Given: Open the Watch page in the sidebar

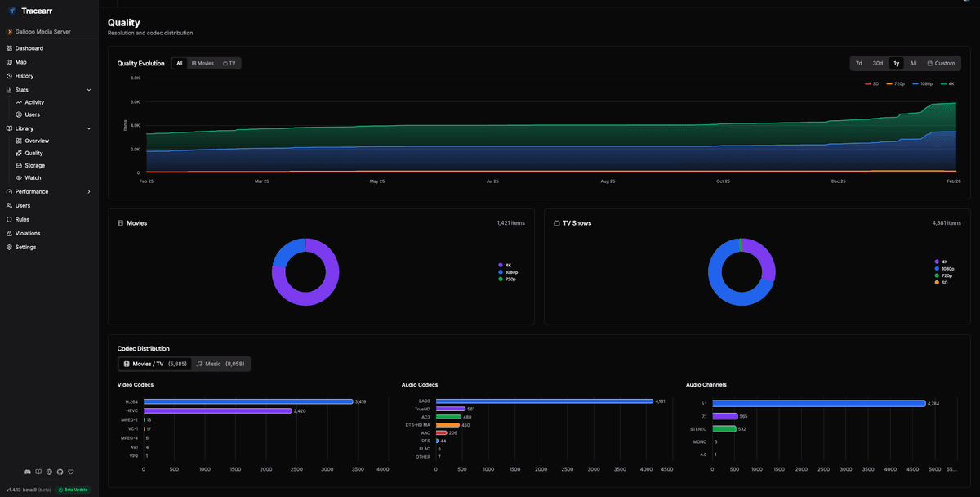Looking at the screenshot, I should coord(32,177).
